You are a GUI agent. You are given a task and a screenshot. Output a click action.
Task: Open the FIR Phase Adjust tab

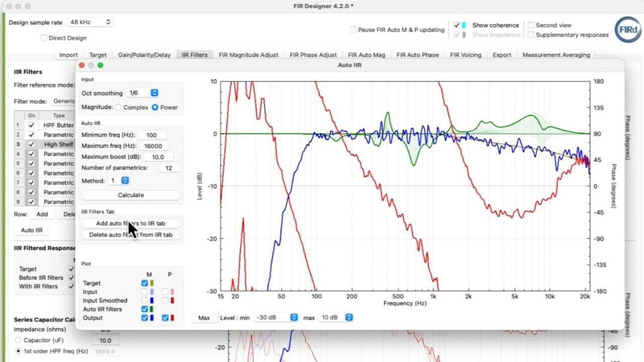313,55
